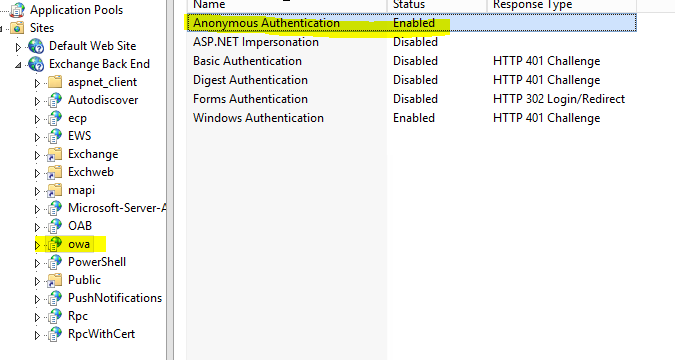Expand the Rpc tree node
675x360 pixels.
tap(37, 318)
